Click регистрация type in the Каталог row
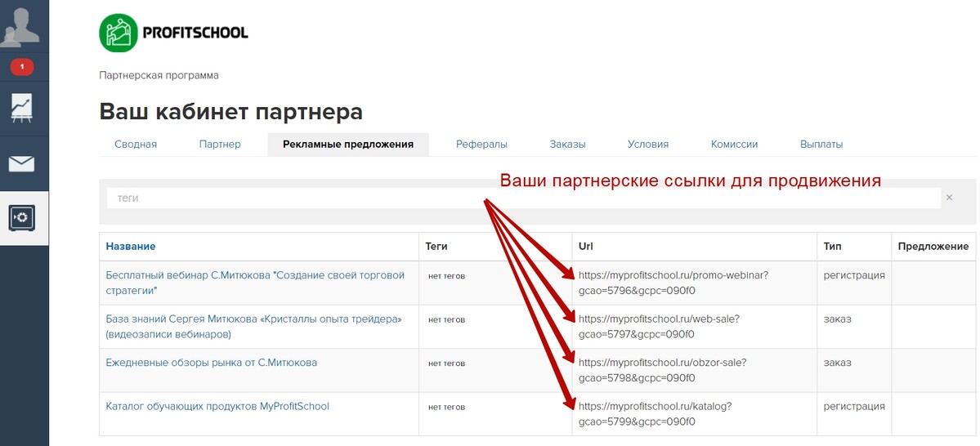The width and height of the screenshot is (980, 446). [854, 407]
